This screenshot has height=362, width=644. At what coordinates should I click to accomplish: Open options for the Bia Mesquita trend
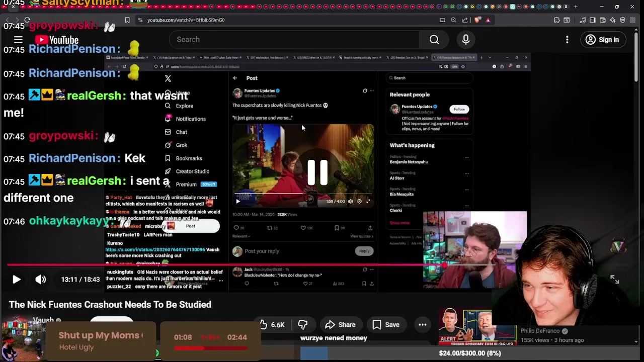(466, 190)
